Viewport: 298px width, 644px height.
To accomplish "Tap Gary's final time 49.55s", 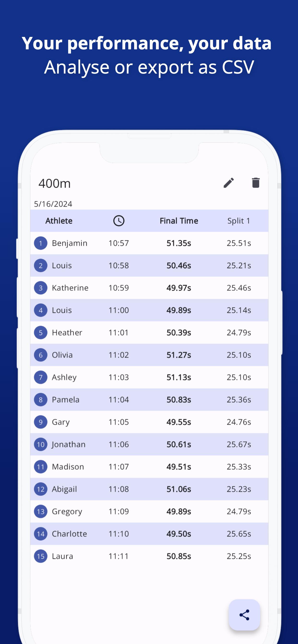I will (179, 422).
